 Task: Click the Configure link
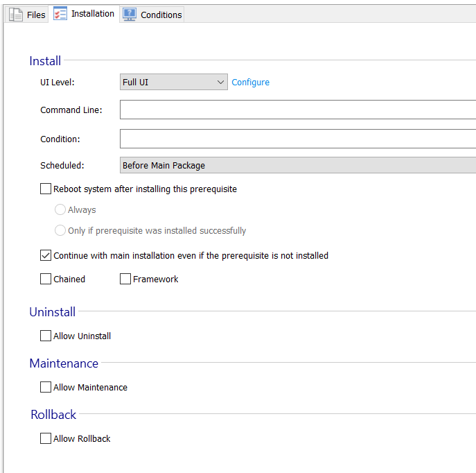point(250,82)
